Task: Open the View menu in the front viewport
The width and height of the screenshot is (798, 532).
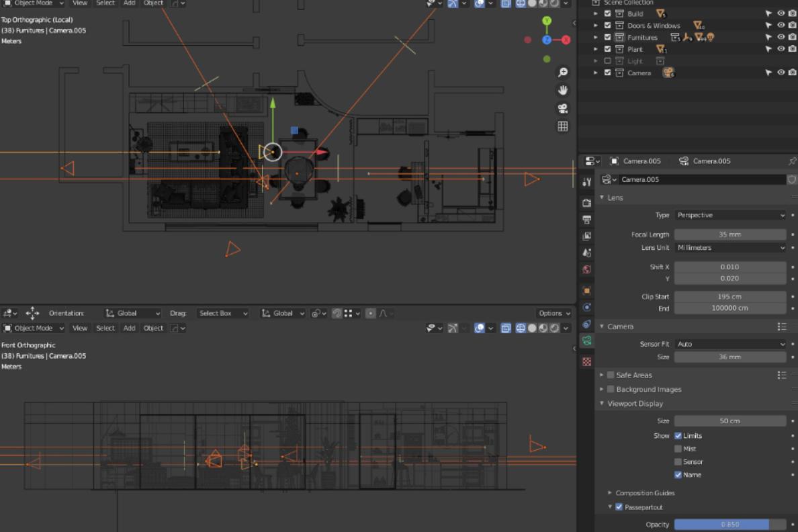Action: pos(80,328)
